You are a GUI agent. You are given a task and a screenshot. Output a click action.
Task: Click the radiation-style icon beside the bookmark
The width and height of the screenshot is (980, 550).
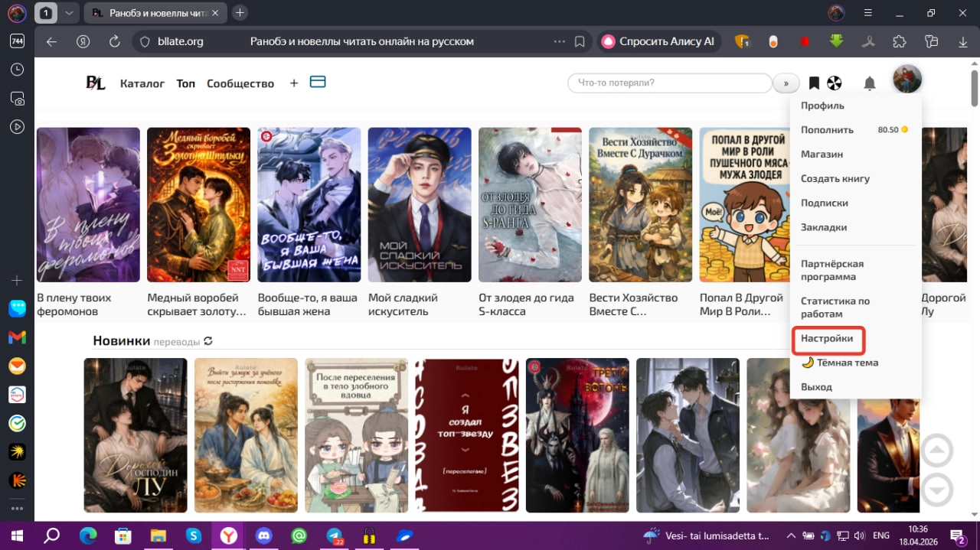(x=834, y=83)
